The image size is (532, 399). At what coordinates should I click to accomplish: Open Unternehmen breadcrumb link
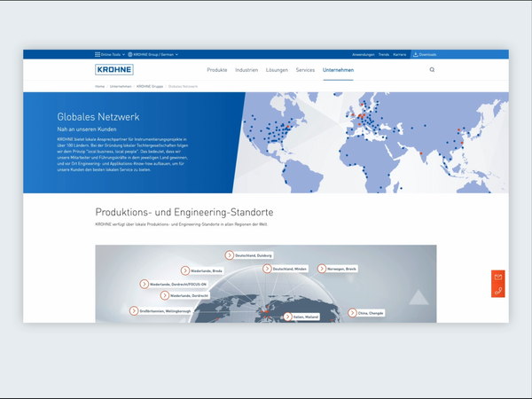click(x=121, y=86)
